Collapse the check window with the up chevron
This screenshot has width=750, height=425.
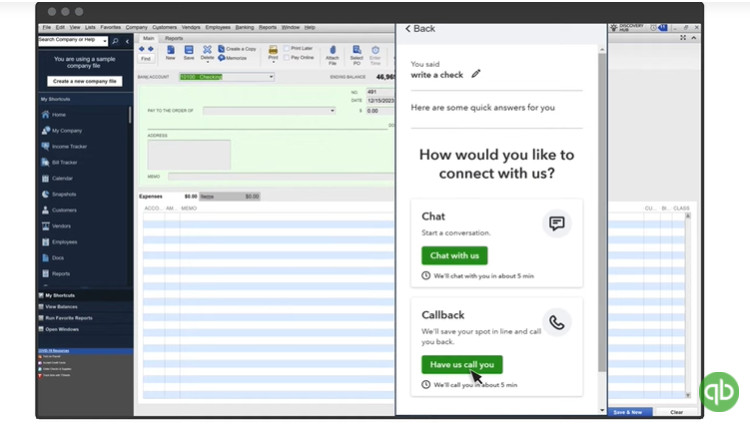coord(694,38)
